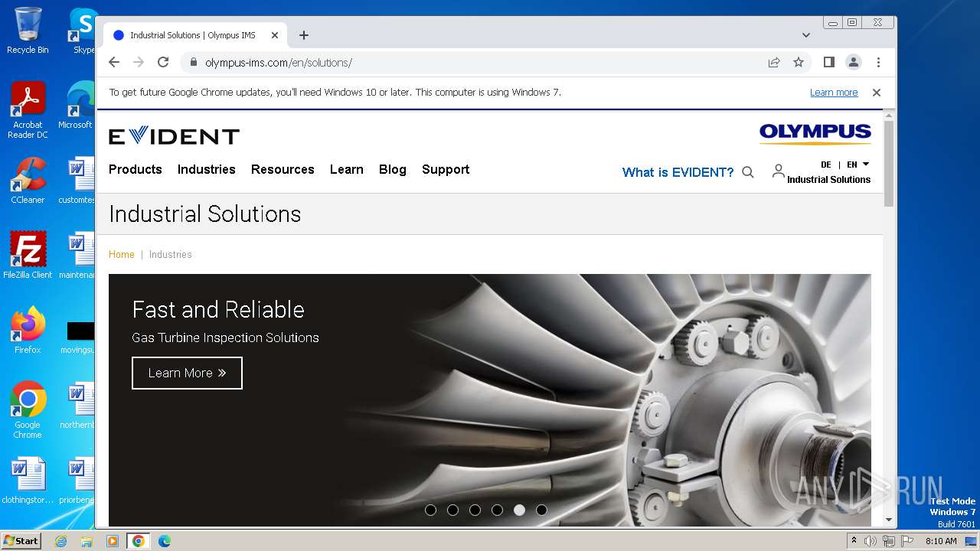Open Firefox desktop icon
This screenshot has height=551, width=980.
28,330
